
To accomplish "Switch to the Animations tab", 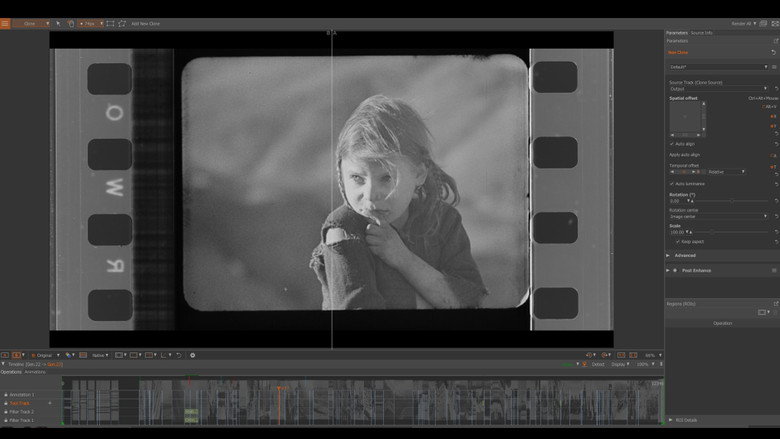I will coord(35,372).
